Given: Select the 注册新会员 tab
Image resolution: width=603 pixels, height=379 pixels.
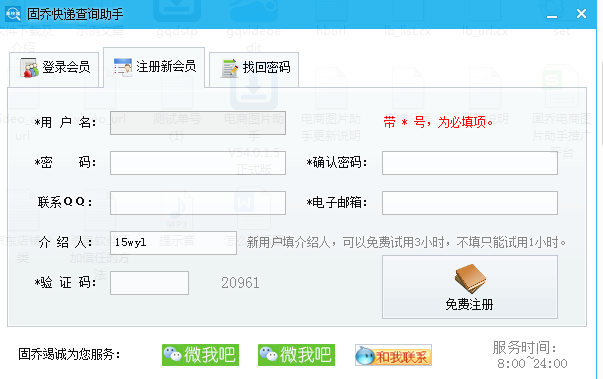Looking at the screenshot, I should click(x=154, y=67).
